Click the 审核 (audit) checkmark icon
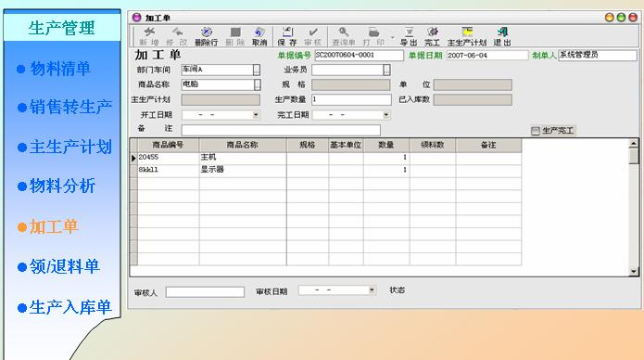The image size is (644, 360). (313, 36)
